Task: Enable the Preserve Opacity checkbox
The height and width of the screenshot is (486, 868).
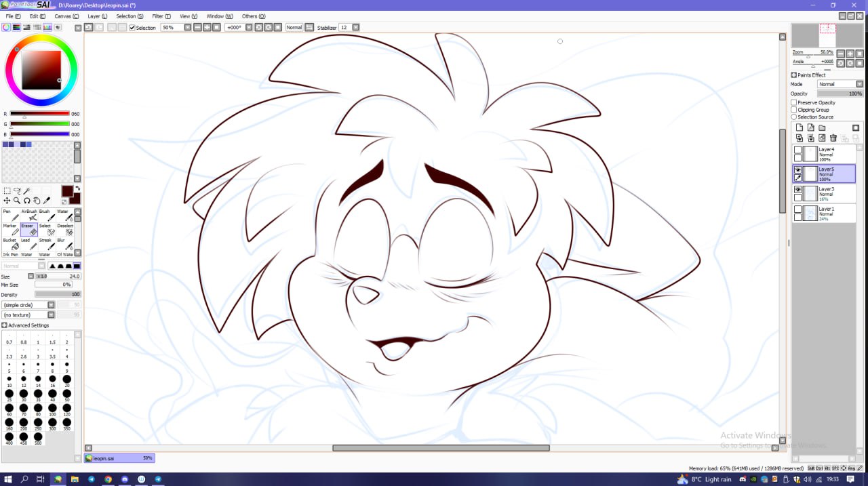Action: [x=794, y=102]
